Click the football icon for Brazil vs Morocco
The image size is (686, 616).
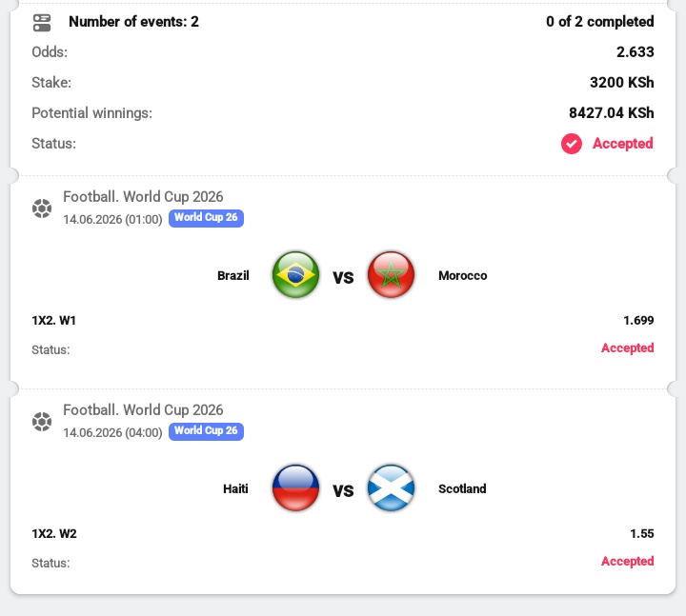(42, 209)
